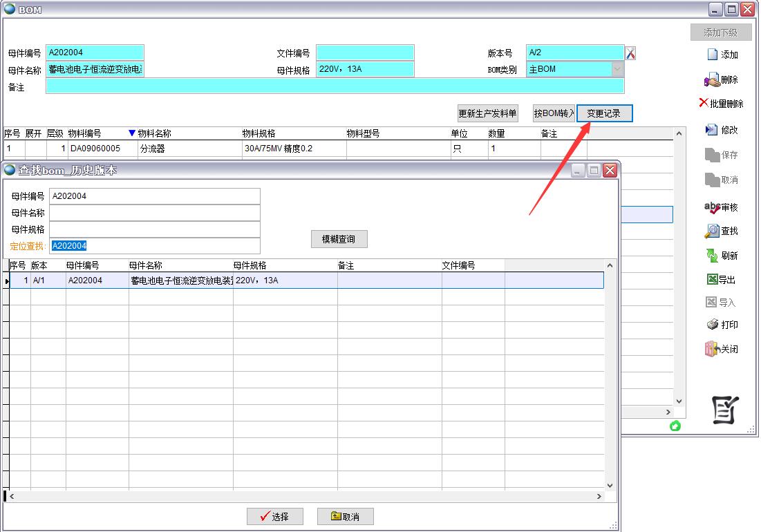The height and width of the screenshot is (532, 761).
Task: Open 查找 (Search) in right toolbar
Action: [x=712, y=231]
